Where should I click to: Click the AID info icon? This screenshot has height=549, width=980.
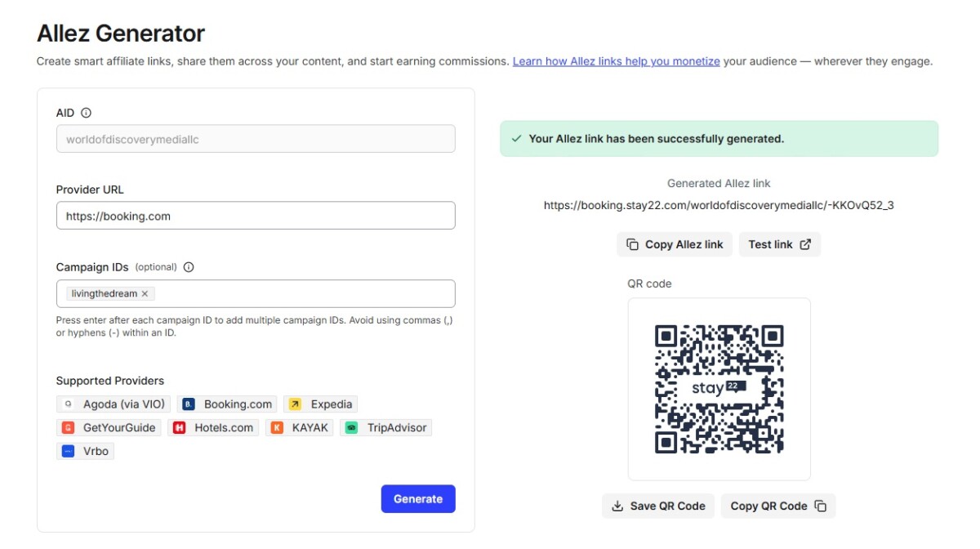(x=87, y=113)
